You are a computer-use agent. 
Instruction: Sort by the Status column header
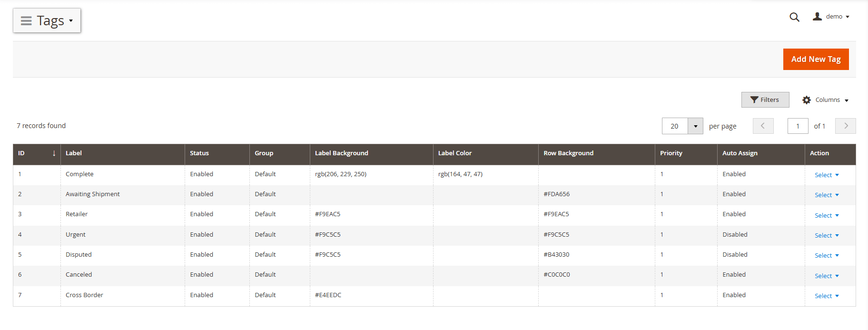[199, 153]
